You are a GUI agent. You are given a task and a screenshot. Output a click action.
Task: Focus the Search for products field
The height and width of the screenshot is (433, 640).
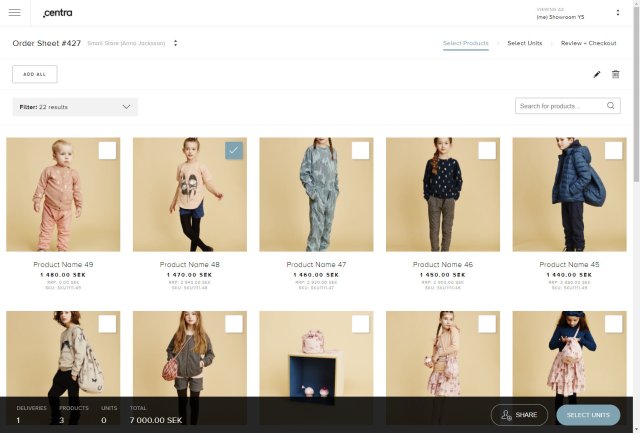click(x=560, y=106)
